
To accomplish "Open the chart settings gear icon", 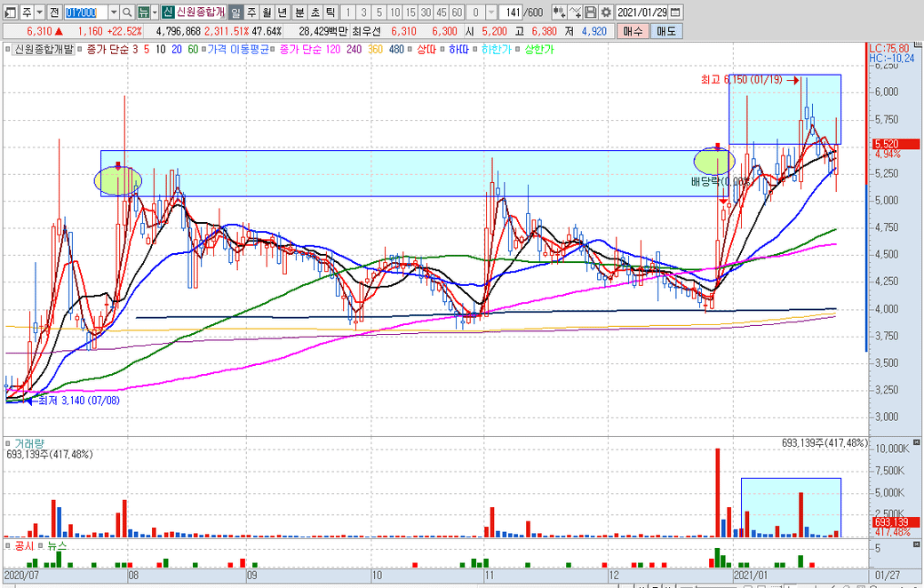I will 606,12.
